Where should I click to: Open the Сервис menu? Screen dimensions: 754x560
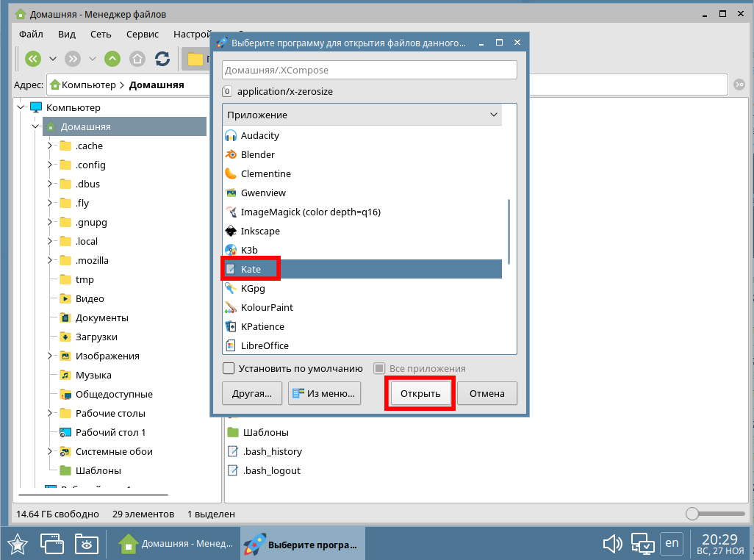142,34
